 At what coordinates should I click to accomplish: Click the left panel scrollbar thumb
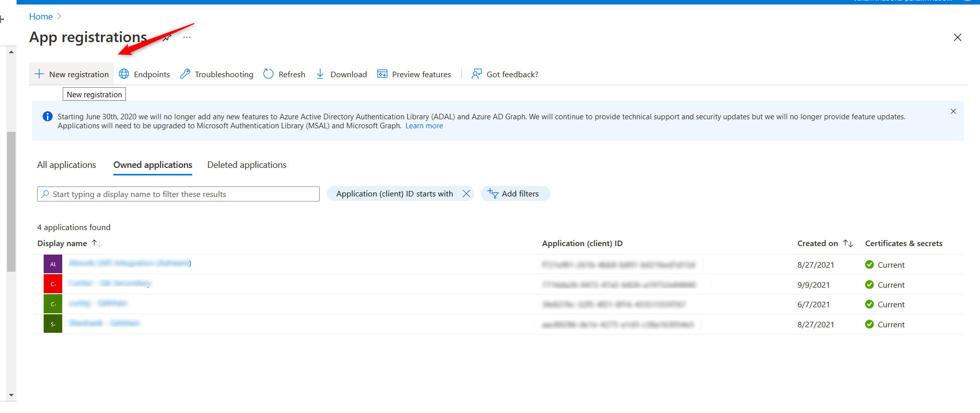(11, 201)
